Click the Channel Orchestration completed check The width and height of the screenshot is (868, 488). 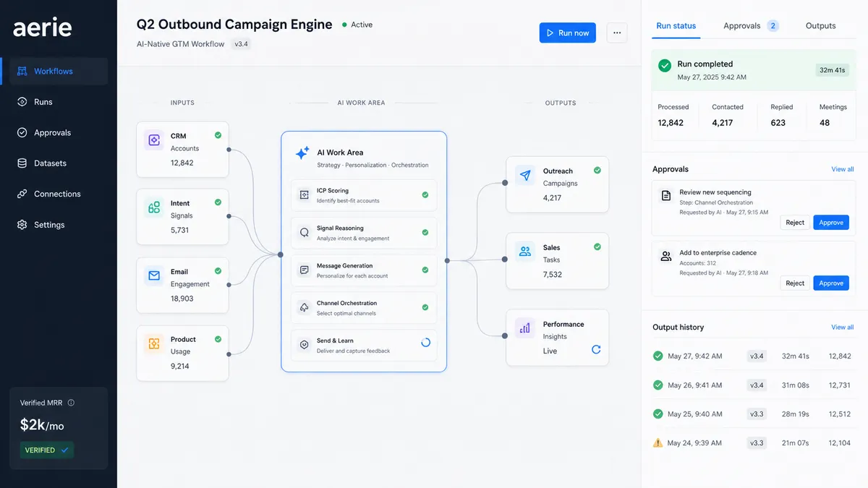coord(425,308)
